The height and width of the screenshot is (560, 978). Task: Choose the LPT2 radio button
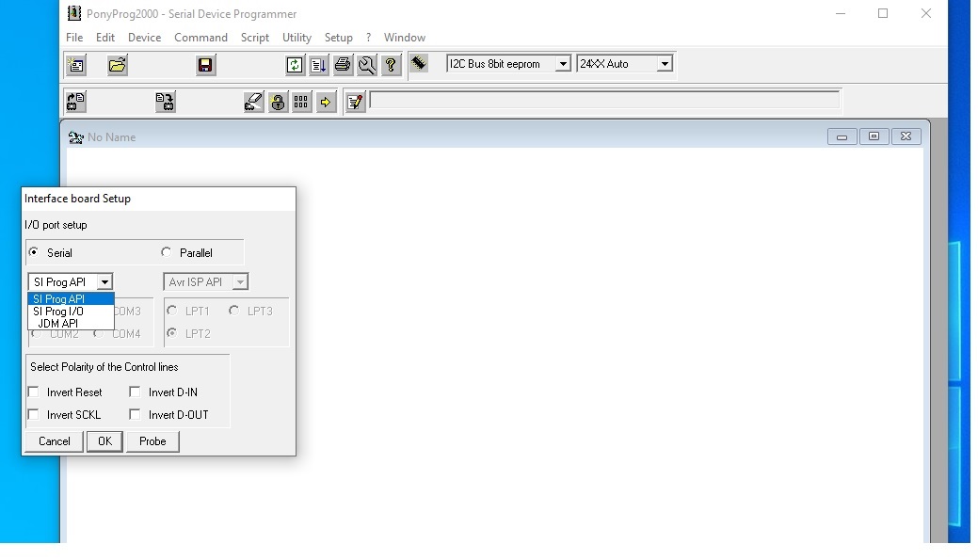[172, 333]
